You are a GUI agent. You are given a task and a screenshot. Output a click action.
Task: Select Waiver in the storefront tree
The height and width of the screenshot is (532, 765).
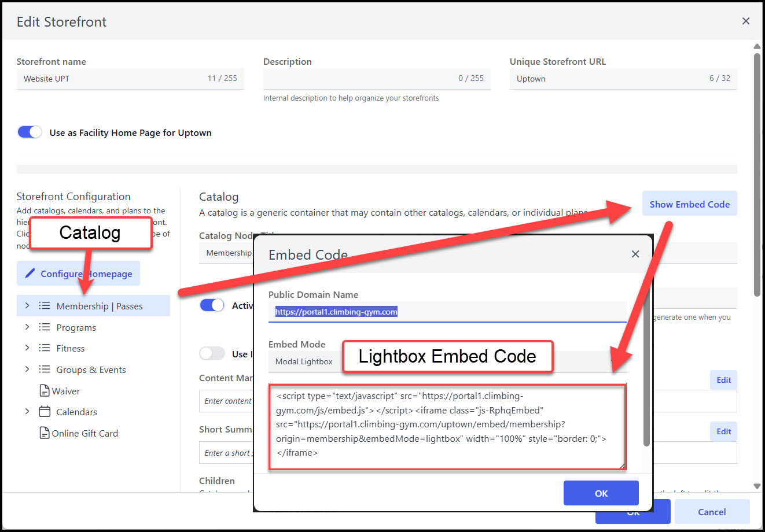pos(66,391)
